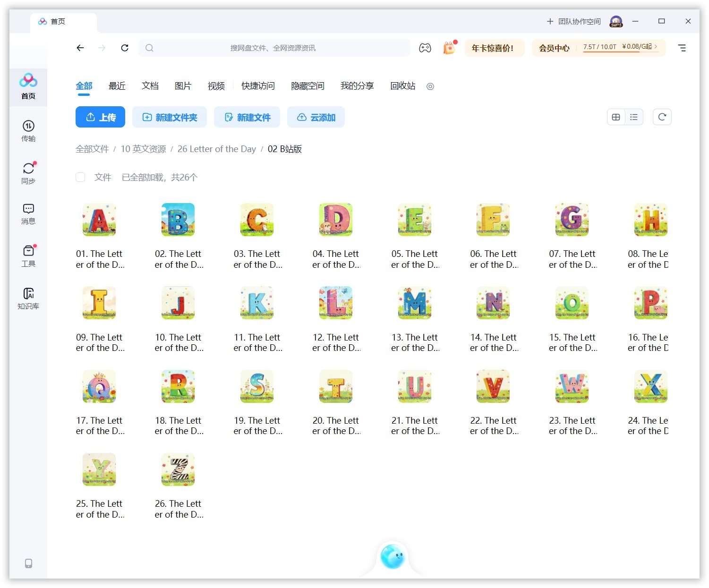
Task: Open the 工具 tools section
Action: (28, 256)
